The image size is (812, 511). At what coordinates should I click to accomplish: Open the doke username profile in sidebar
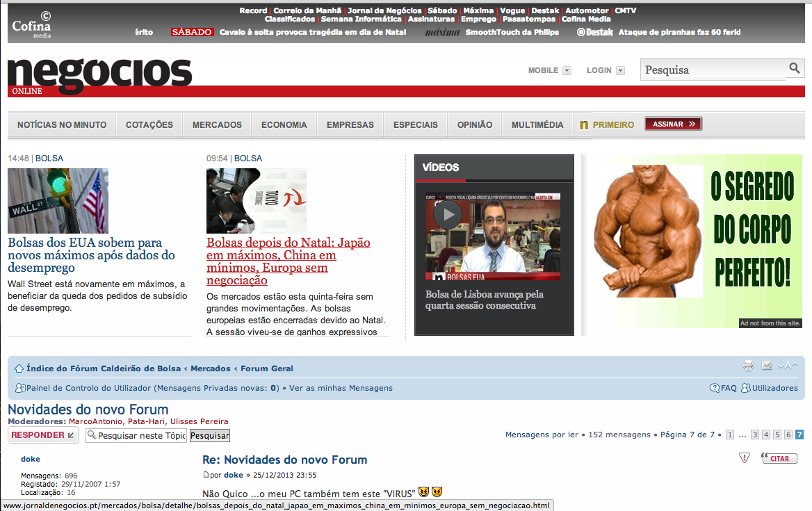pos(31,459)
